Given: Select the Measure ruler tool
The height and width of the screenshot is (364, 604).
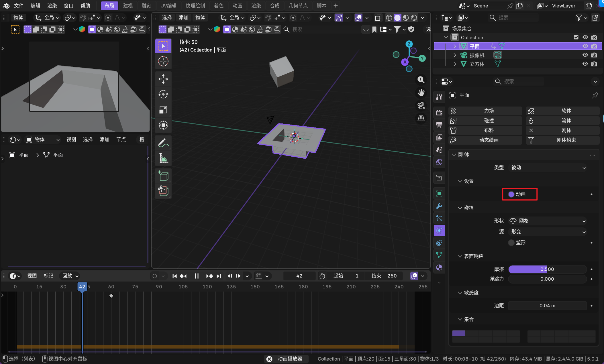Looking at the screenshot, I should (163, 158).
